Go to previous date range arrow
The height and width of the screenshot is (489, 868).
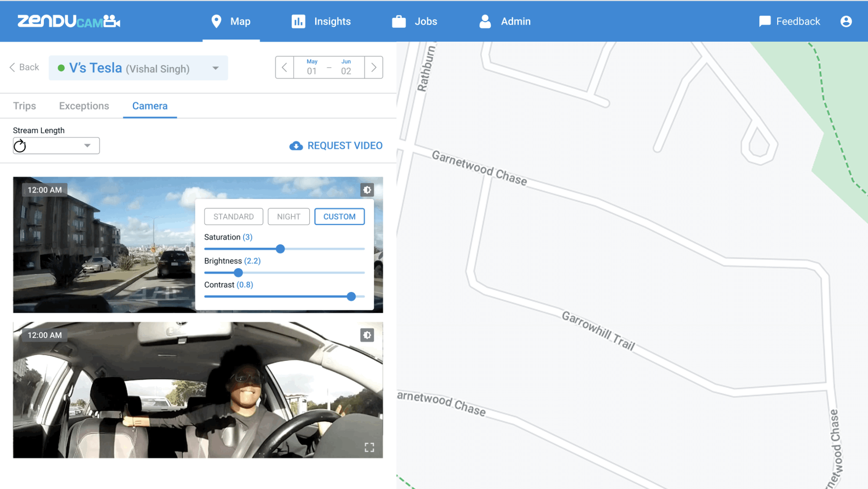pyautogui.click(x=284, y=67)
